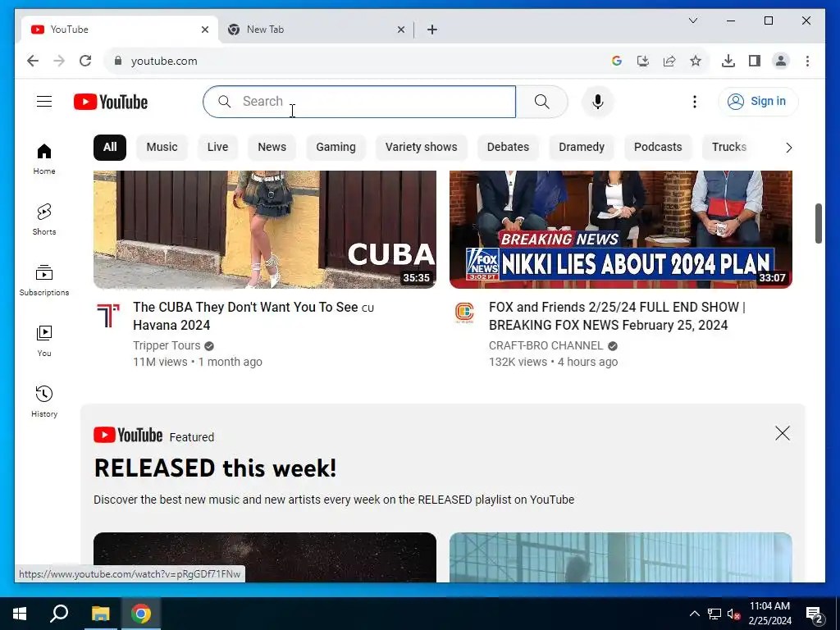
Task: Start voice search with the microphone
Action: 598,101
